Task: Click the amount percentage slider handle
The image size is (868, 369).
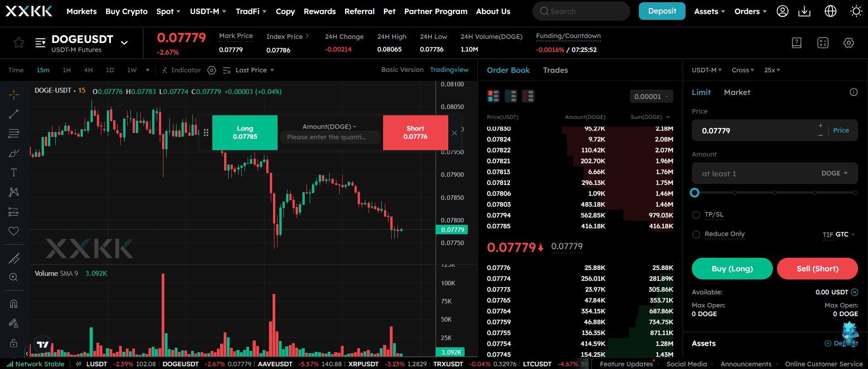Action: 695,193
